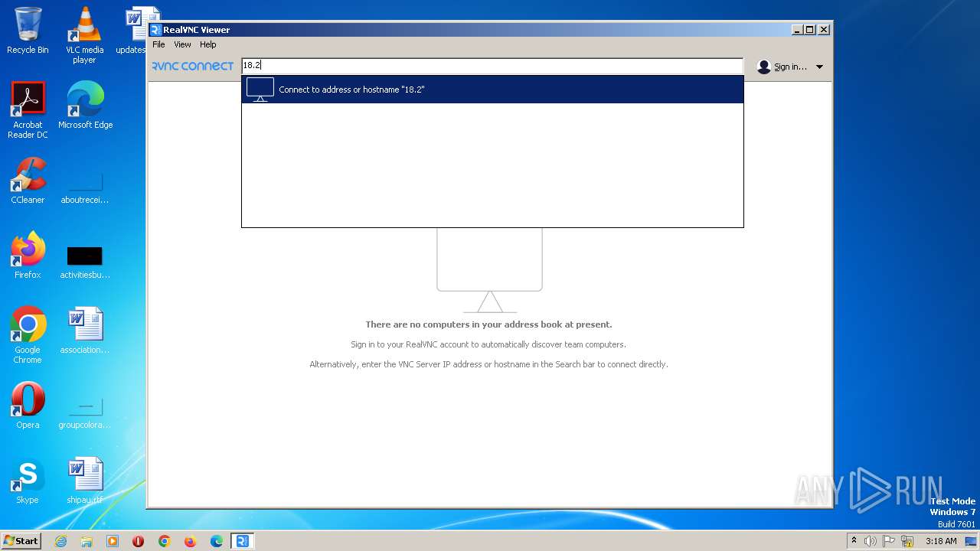Open the VLC media player desktop shortcut
This screenshot has height=551, width=980.
pyautogui.click(x=84, y=35)
